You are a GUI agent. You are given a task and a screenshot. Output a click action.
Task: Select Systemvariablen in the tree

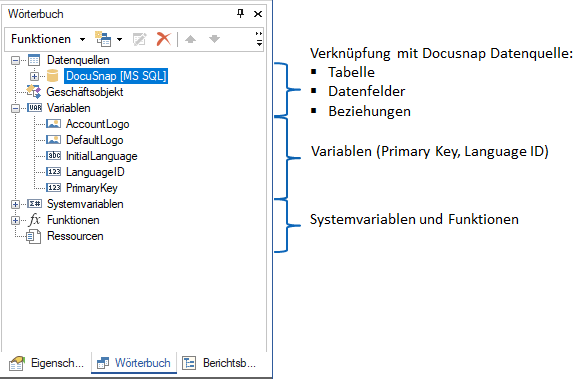(x=85, y=204)
